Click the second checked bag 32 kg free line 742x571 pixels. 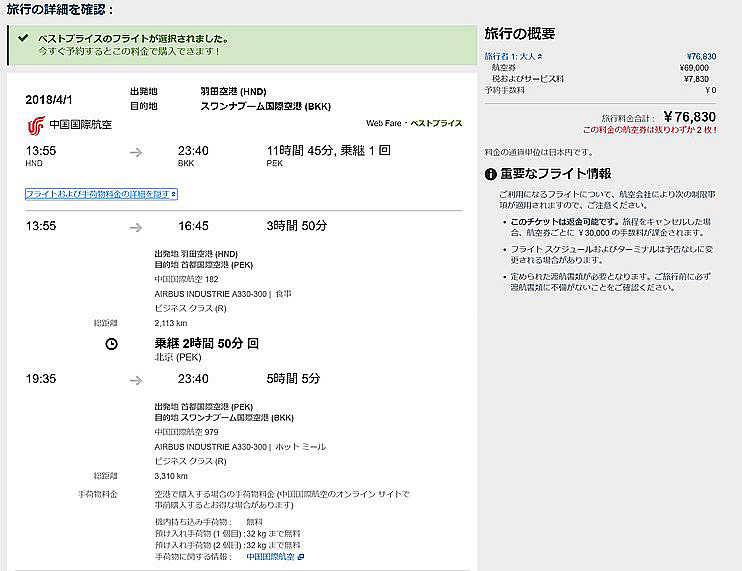click(x=228, y=545)
